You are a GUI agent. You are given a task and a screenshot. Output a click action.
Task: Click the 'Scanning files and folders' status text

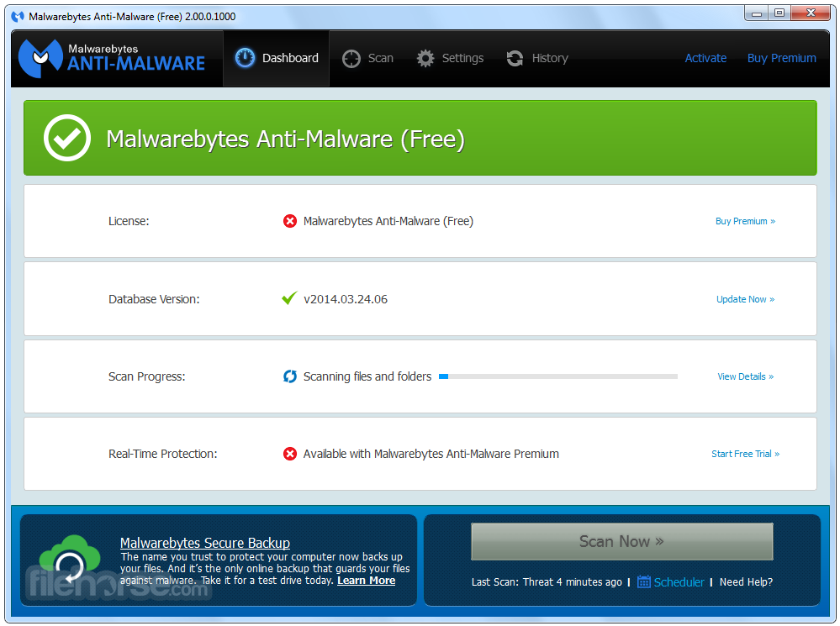367,376
